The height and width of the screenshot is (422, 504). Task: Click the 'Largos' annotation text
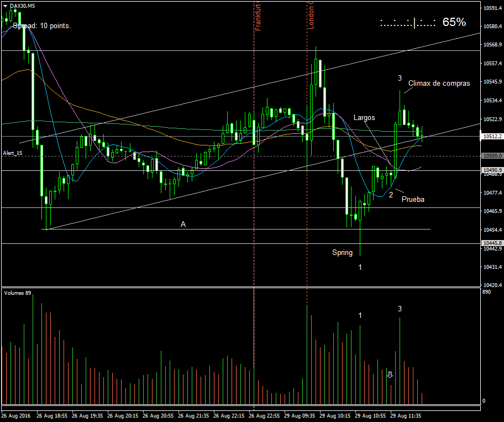pyautogui.click(x=364, y=118)
